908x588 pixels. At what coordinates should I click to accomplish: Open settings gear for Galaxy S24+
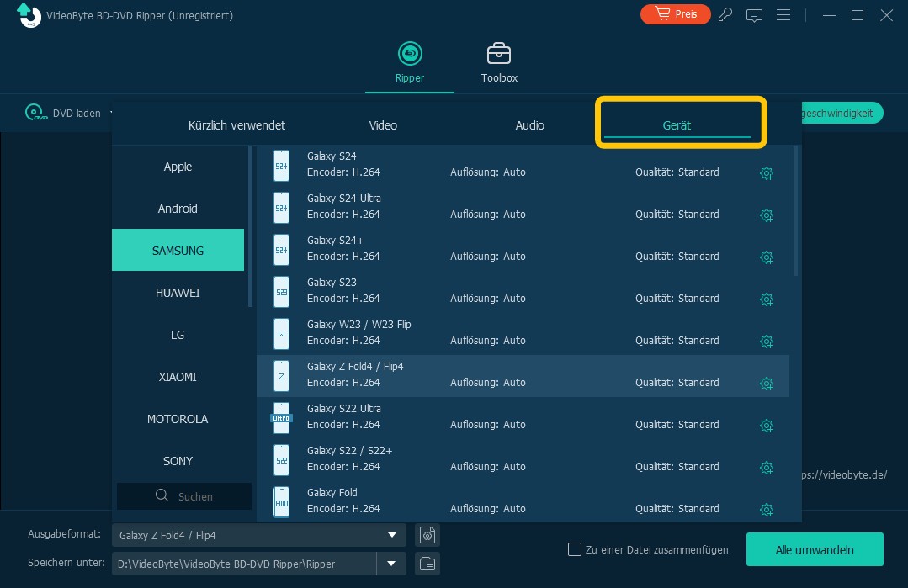click(766, 257)
